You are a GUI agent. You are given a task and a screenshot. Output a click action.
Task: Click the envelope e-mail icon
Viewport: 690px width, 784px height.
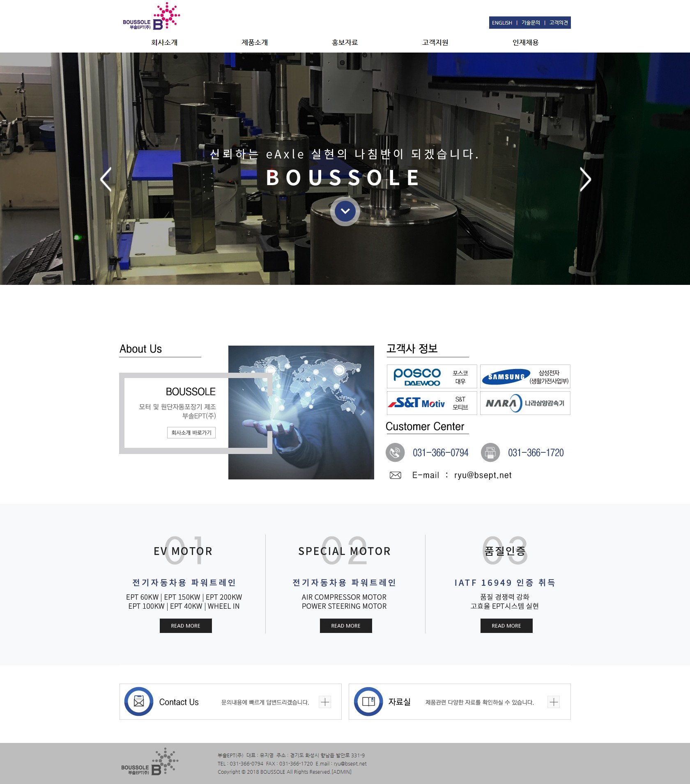[x=395, y=475]
